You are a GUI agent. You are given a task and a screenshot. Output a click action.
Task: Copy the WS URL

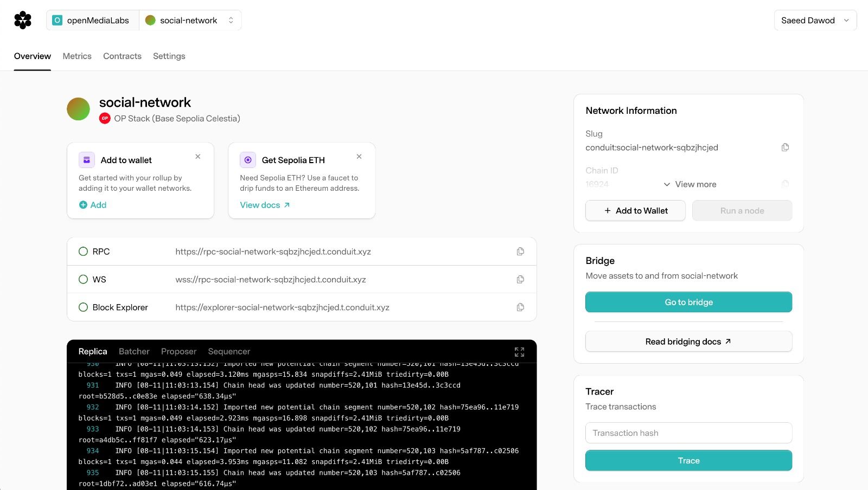coord(520,279)
